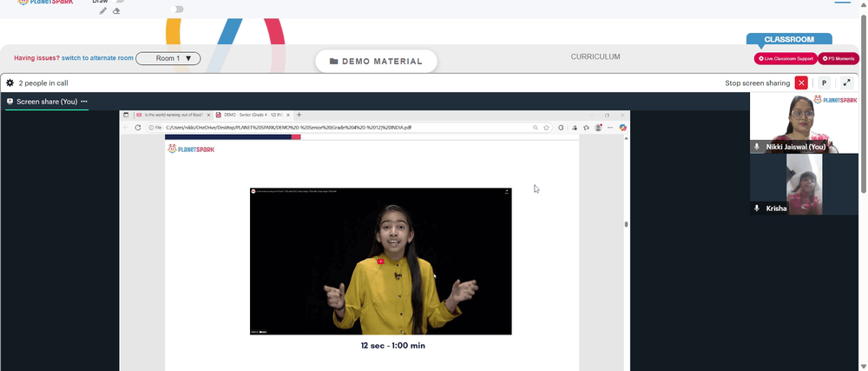Image resolution: width=868 pixels, height=371 pixels.
Task: Click the folder icon in DEMO MATERIAL
Action: pos(334,62)
